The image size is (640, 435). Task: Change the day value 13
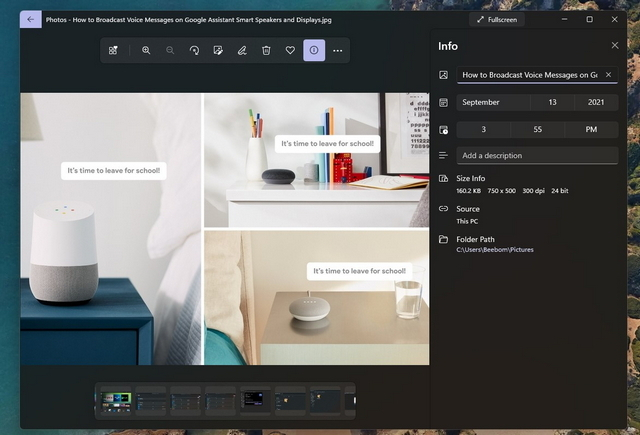(552, 102)
